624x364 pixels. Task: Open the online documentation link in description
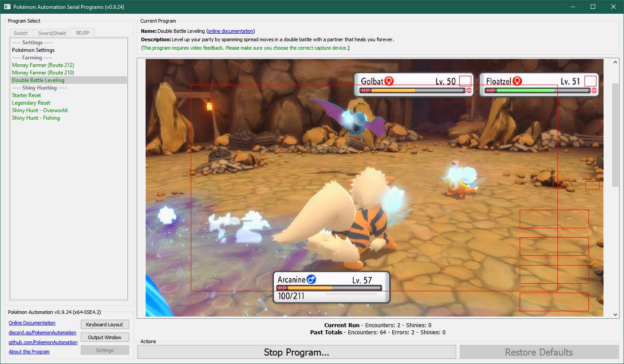(230, 31)
